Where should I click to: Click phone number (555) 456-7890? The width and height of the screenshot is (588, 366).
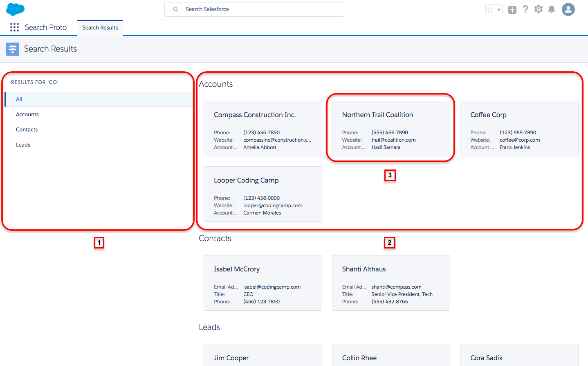pos(390,133)
